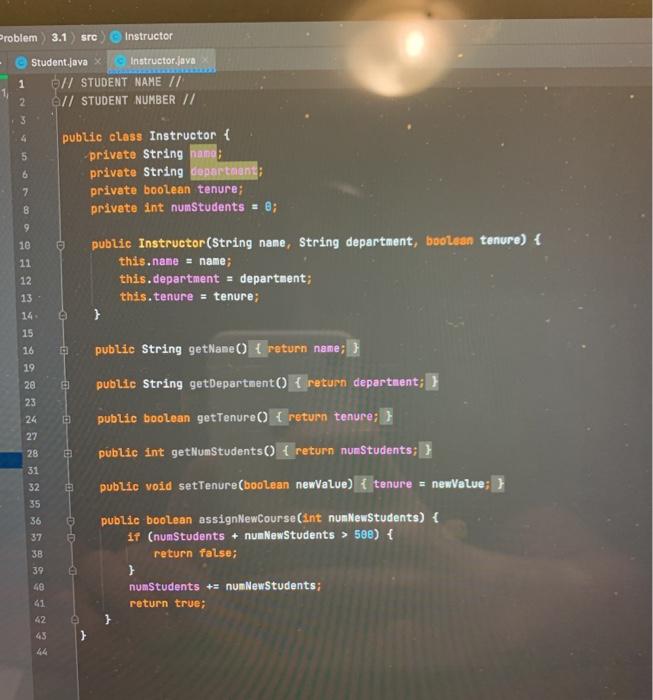Click the 'assignNewCourse' method name
The height and width of the screenshot is (700, 653).
(247, 519)
